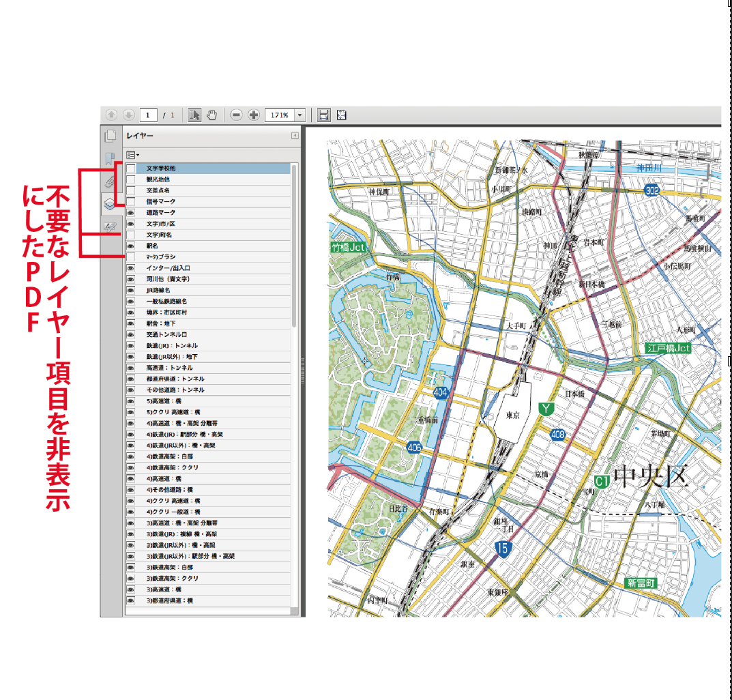Show the 文字)町名 layer
Screen dimensions: 732x700
[131, 235]
